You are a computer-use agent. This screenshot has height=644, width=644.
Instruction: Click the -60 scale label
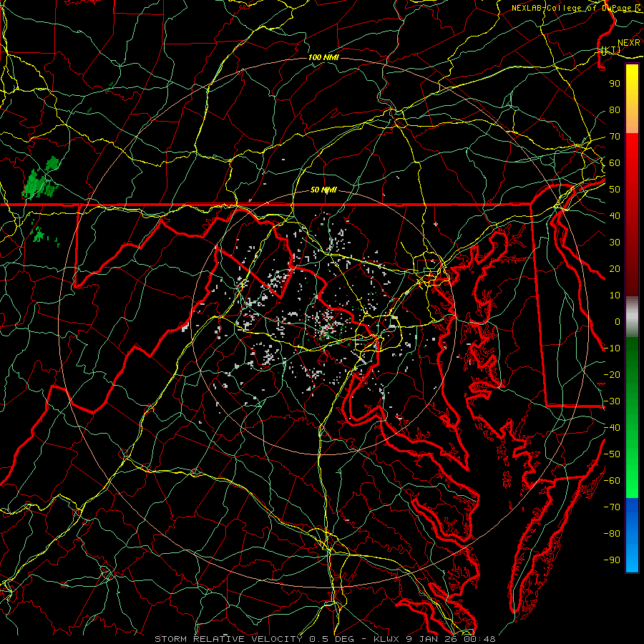pyautogui.click(x=612, y=481)
